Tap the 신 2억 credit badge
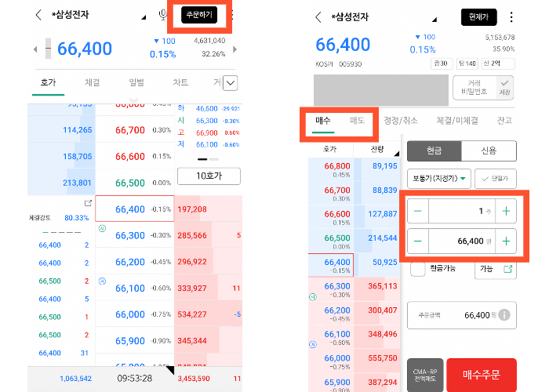Image resolution: width=549 pixels, height=392 pixels. pyautogui.click(x=498, y=64)
